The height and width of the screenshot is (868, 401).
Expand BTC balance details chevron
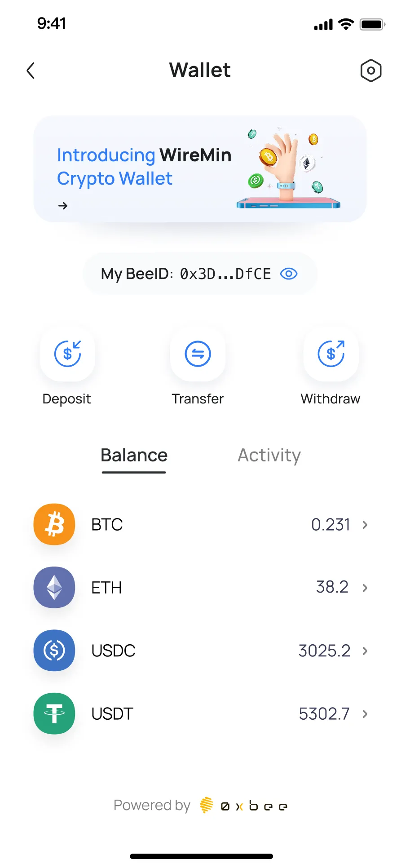coord(365,524)
